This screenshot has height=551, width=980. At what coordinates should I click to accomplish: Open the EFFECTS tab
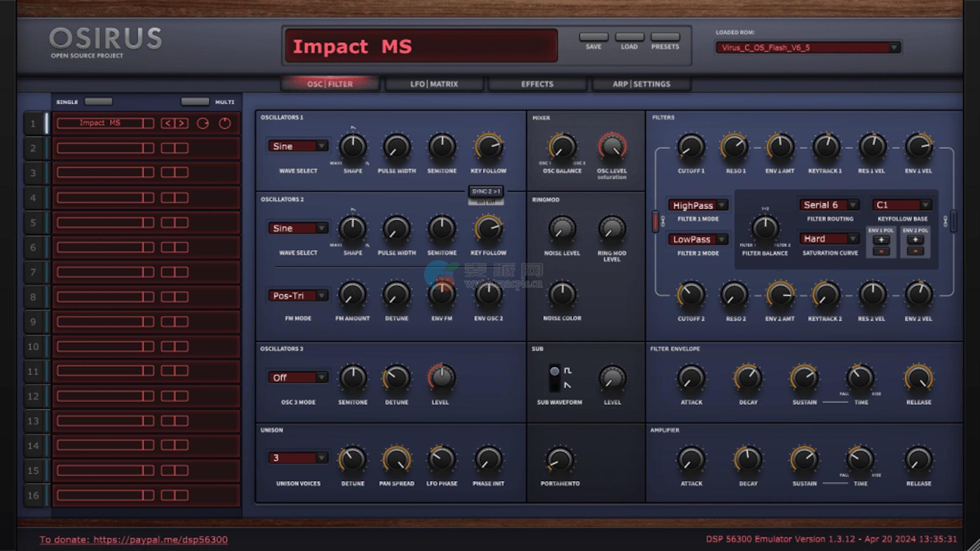pyautogui.click(x=537, y=84)
